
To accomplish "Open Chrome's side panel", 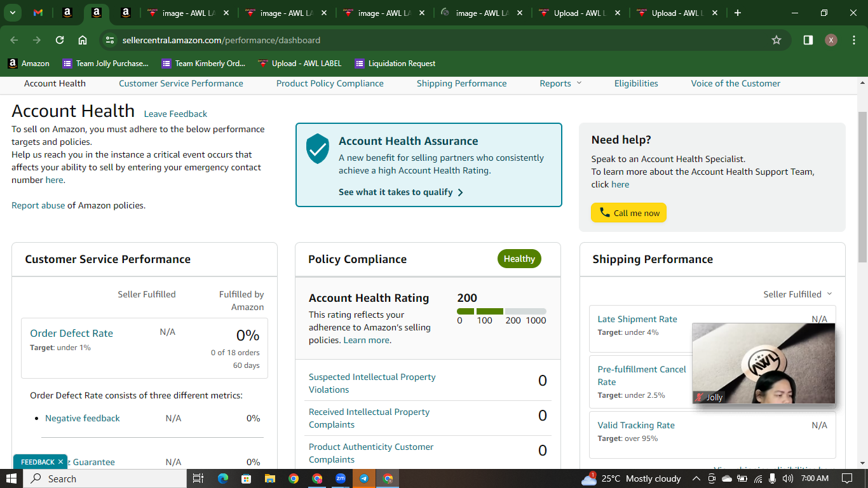I will coord(808,40).
